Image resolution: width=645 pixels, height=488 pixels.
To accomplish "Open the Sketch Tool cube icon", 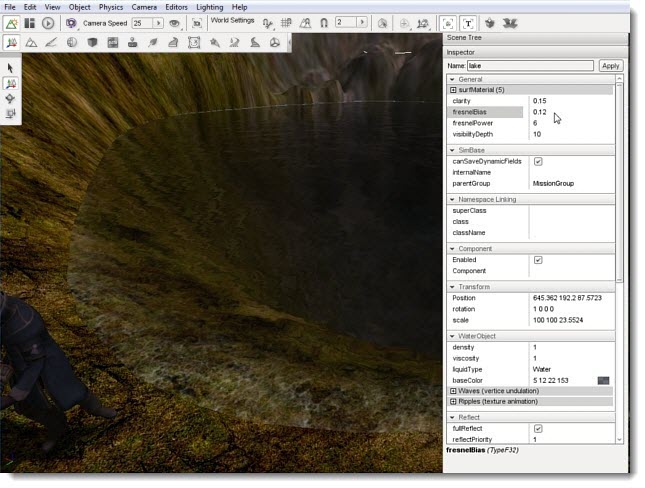I will 92,42.
